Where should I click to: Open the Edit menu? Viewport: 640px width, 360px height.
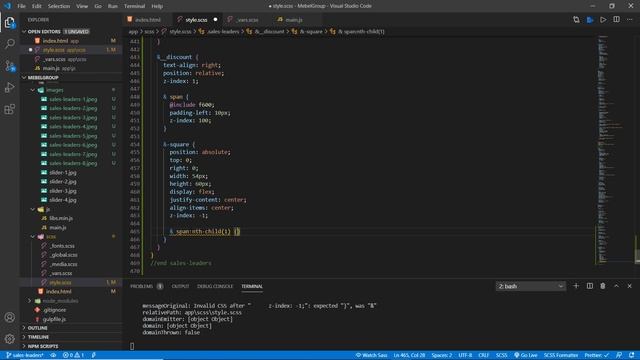click(x=37, y=6)
